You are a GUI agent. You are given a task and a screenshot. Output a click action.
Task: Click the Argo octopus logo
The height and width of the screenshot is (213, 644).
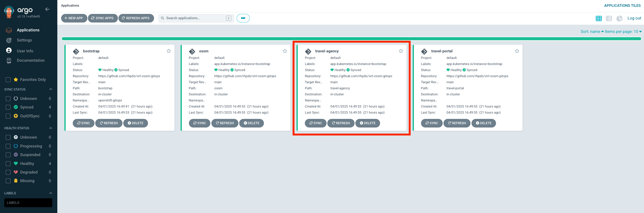[9, 12]
